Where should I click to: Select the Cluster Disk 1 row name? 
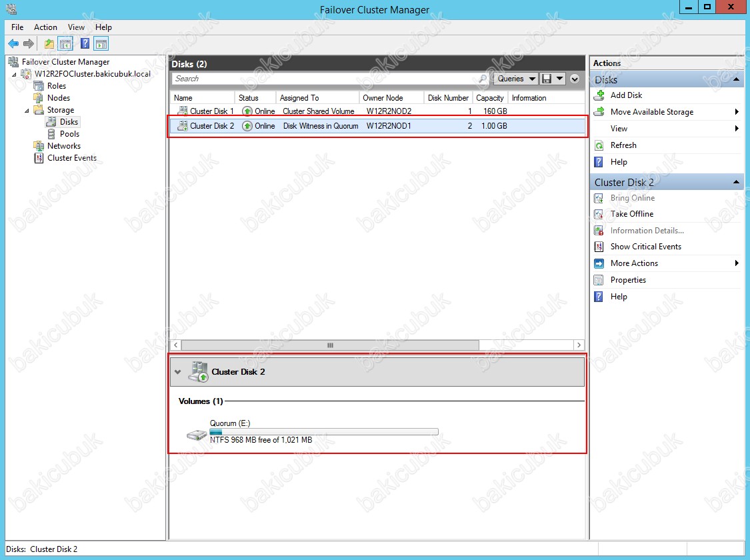212,111
